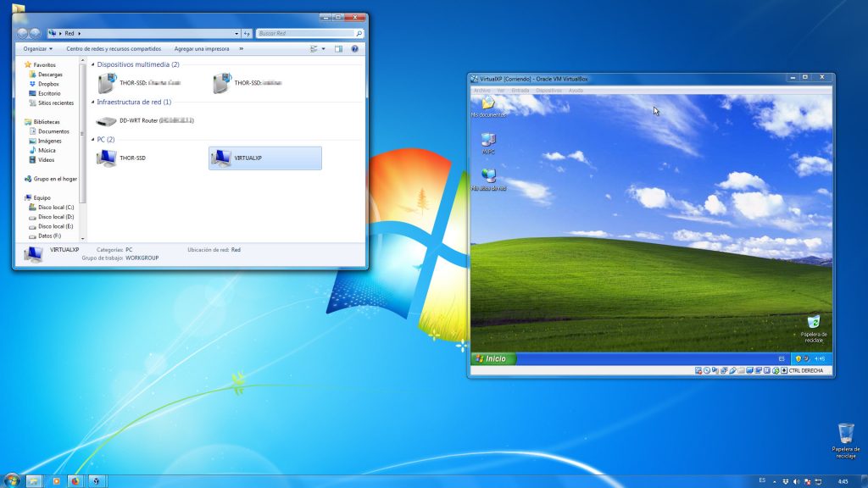Show hidden tray icons arrow
Viewport: 868px width, 488px height.
pos(775,482)
